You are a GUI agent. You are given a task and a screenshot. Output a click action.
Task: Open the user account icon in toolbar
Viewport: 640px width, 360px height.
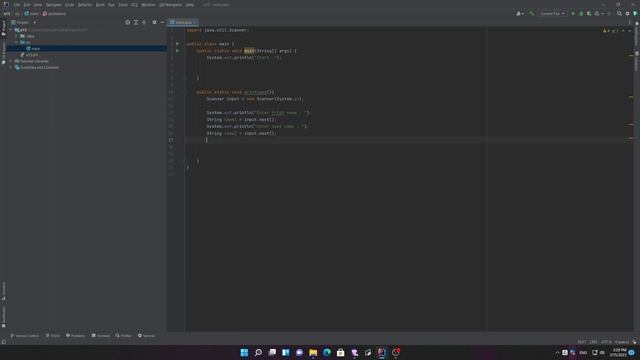coord(520,13)
